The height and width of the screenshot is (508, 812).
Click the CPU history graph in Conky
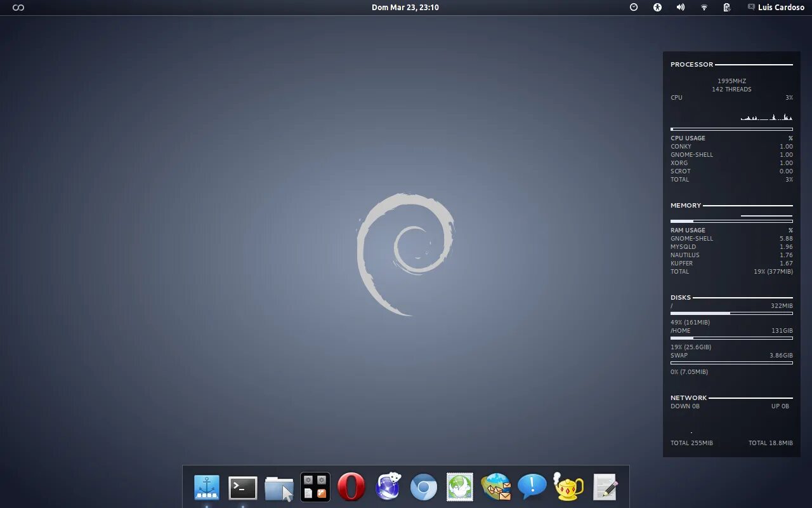coord(766,117)
